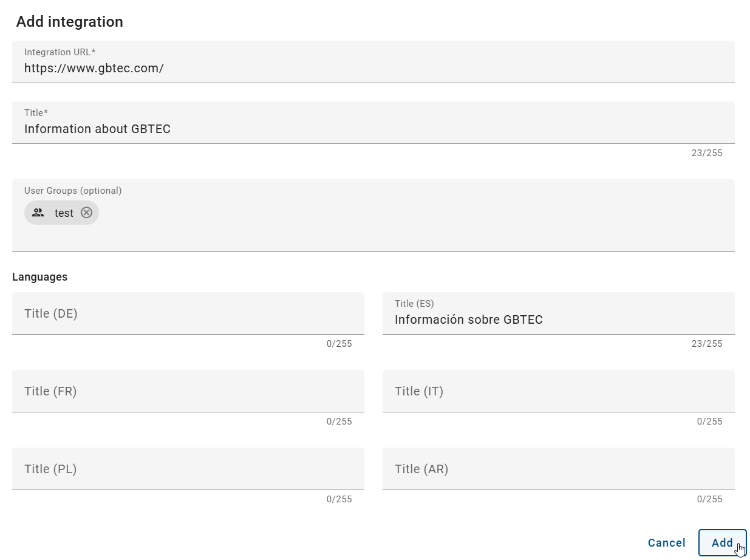Click the circled X next to test
Screen dimensions: 750x560
point(86,213)
